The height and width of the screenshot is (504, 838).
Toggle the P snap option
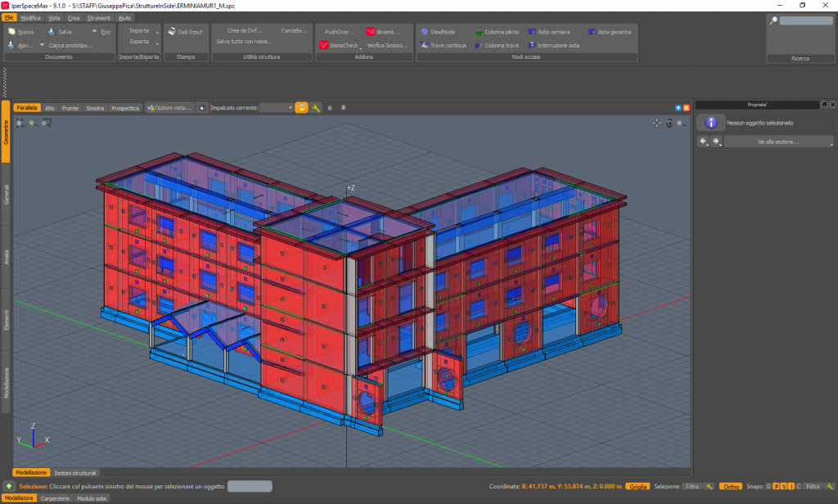click(x=776, y=486)
